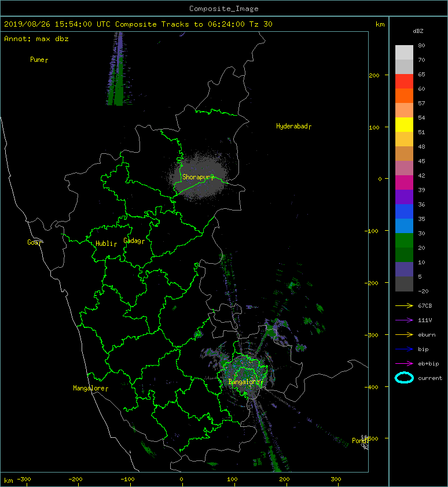The image size is (448, 487).
Task: Click the Tracks to 06:24:00 text
Action: click(x=203, y=24)
